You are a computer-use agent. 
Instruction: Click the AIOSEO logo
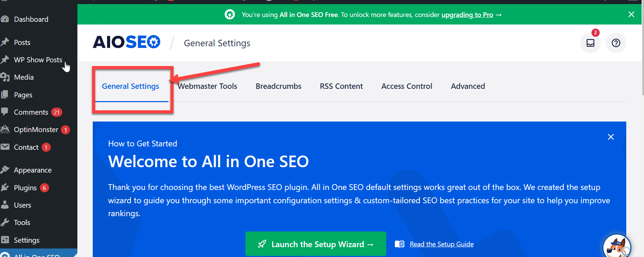[126, 42]
